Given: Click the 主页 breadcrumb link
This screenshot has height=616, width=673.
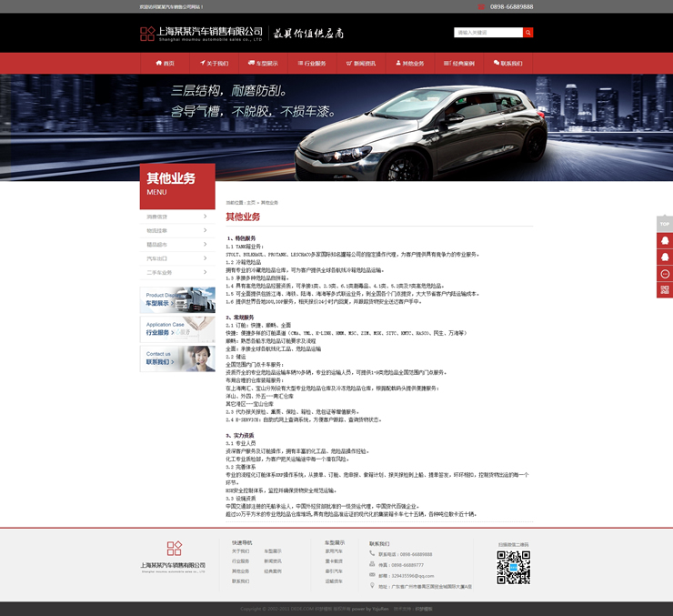Looking at the screenshot, I should 251,202.
